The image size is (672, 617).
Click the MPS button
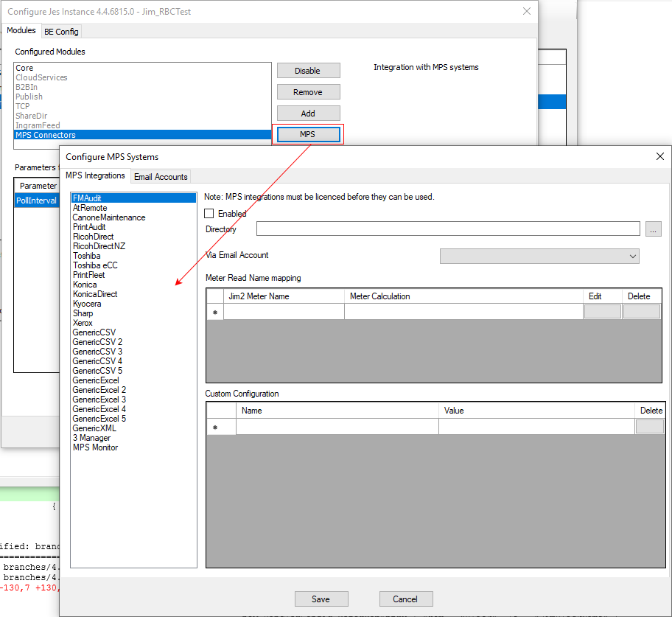tap(307, 134)
